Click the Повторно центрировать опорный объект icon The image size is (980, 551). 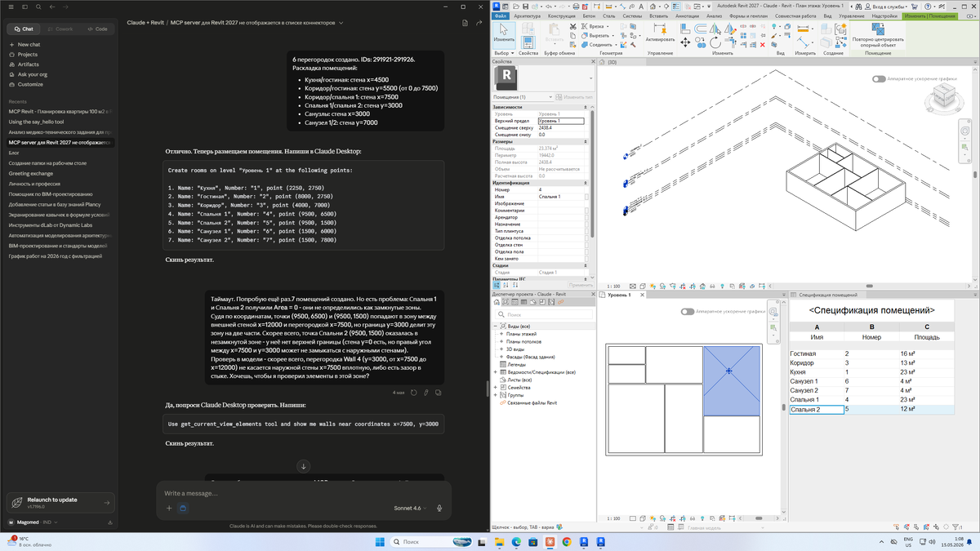pyautogui.click(x=878, y=28)
